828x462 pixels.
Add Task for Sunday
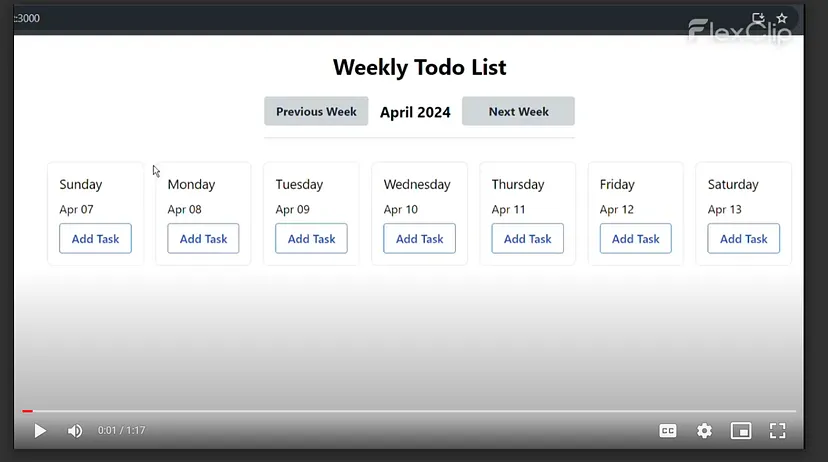tap(95, 239)
